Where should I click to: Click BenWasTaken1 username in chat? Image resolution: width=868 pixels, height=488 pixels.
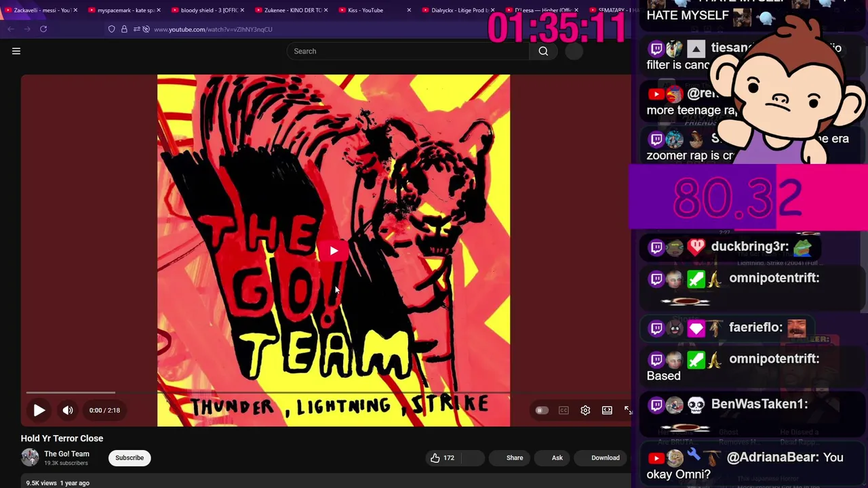[x=759, y=405]
